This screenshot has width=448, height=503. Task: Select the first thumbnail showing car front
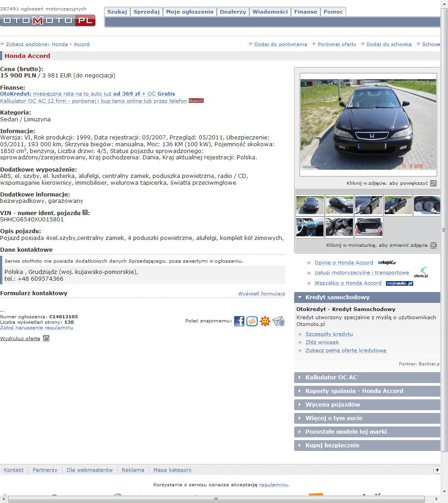coord(310,205)
